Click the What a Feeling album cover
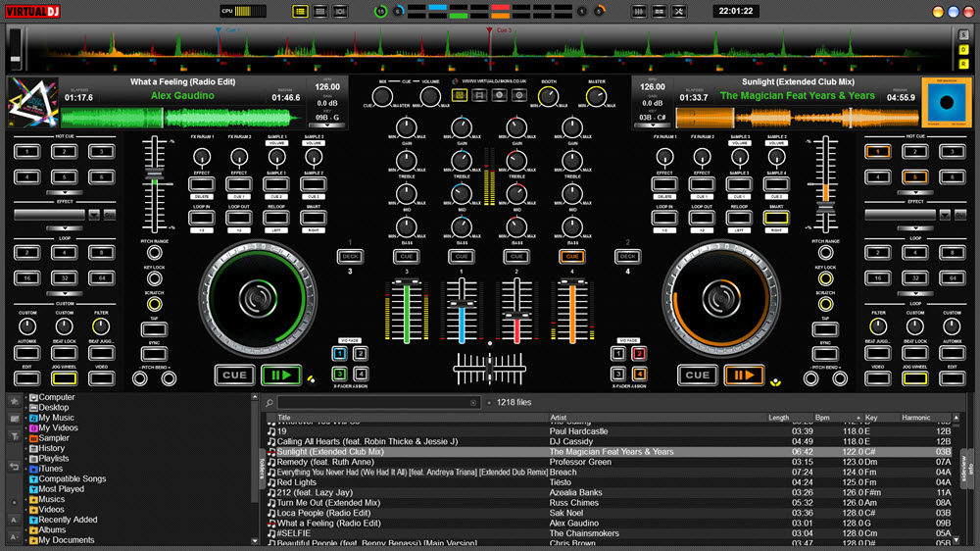 (32, 102)
